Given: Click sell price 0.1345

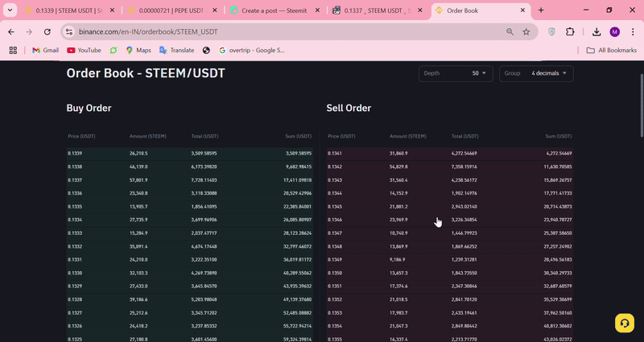Looking at the screenshot, I should click(335, 207).
